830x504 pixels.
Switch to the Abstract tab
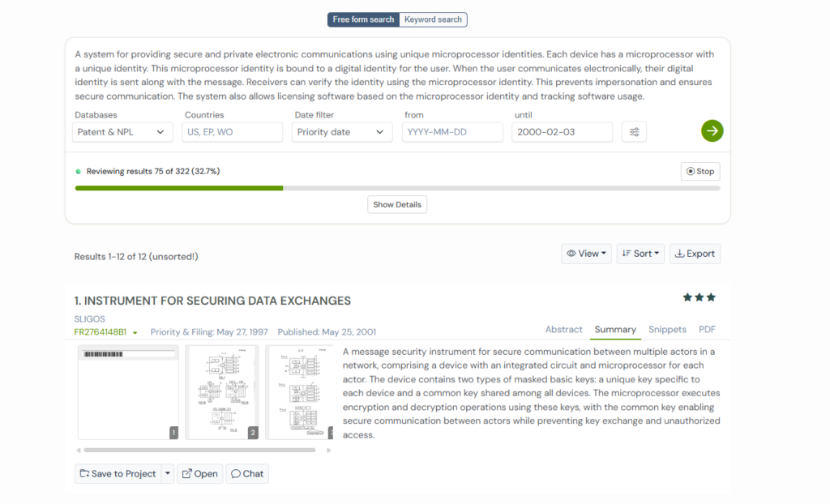563,329
